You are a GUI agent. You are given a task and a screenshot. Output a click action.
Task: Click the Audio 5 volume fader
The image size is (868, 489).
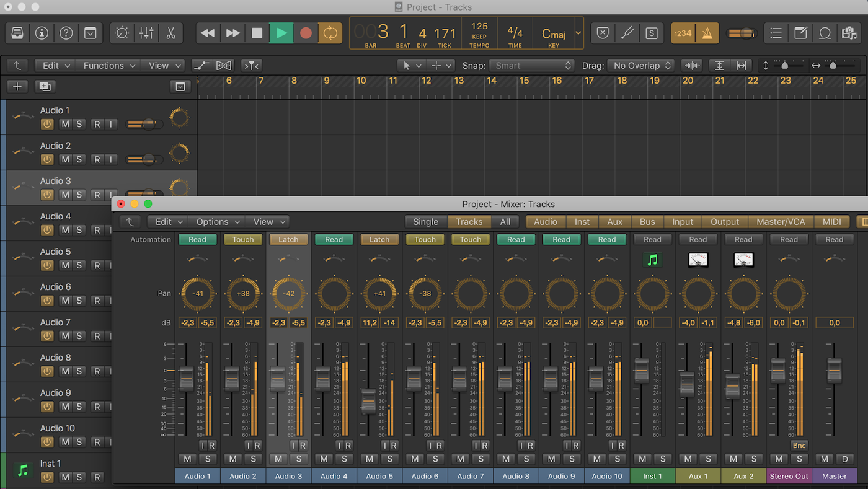coord(368,400)
